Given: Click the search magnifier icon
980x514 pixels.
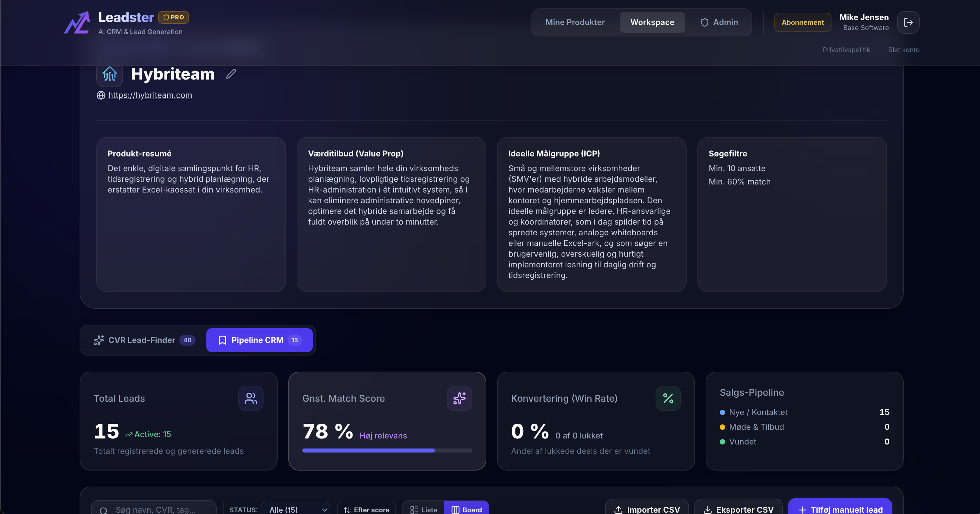Looking at the screenshot, I should point(103,510).
